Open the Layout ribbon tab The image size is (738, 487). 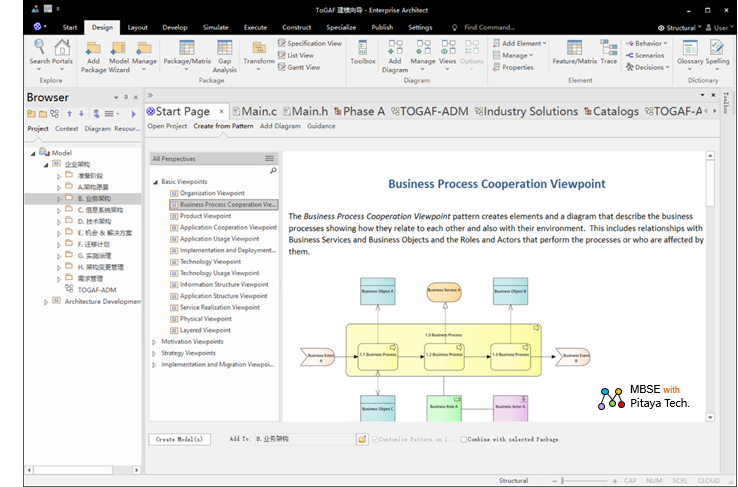(x=137, y=27)
